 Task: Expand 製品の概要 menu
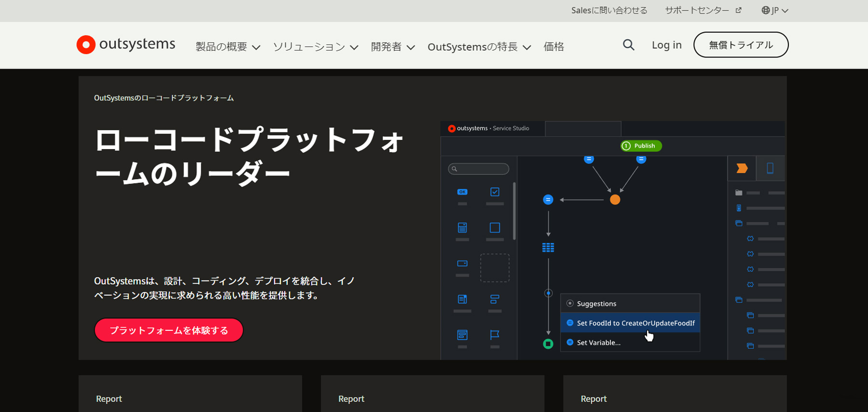[x=228, y=47]
